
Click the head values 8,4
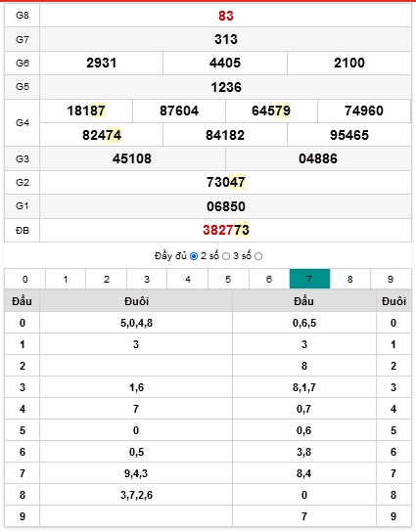[304, 473]
